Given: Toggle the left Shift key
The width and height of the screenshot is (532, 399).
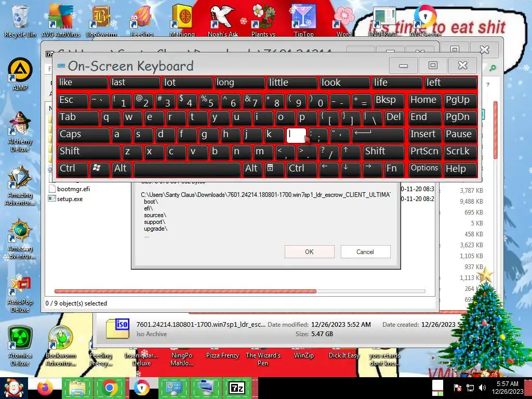Looking at the screenshot, I should tap(89, 152).
